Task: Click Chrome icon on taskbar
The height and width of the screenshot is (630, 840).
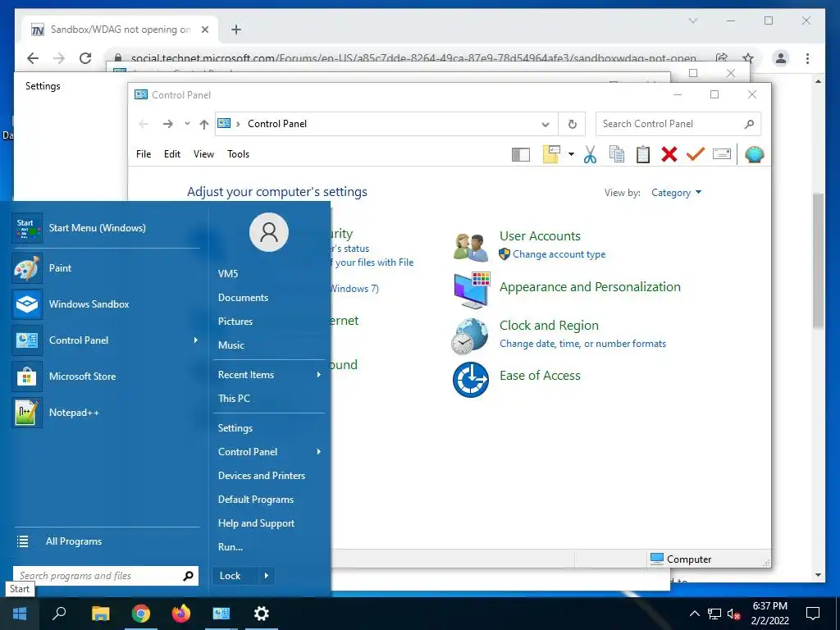Action: tap(141, 614)
